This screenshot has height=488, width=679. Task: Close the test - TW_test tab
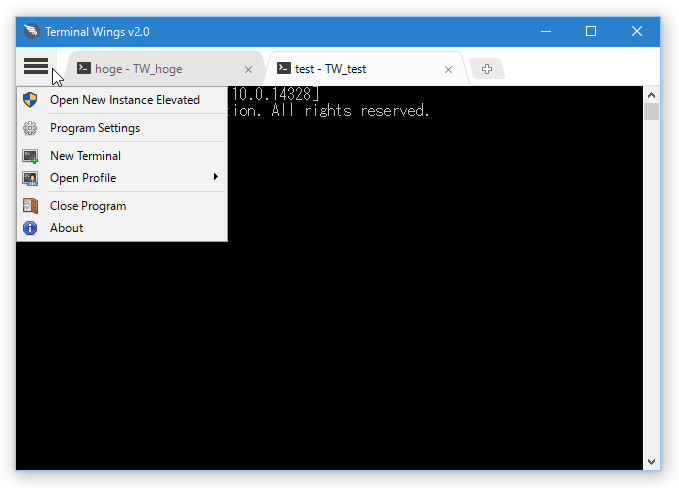(x=448, y=70)
